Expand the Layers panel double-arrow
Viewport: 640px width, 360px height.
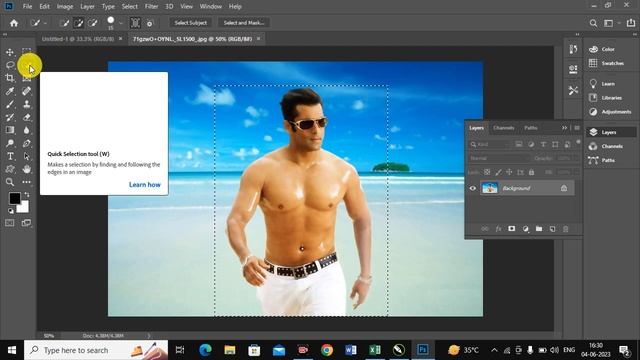point(564,128)
